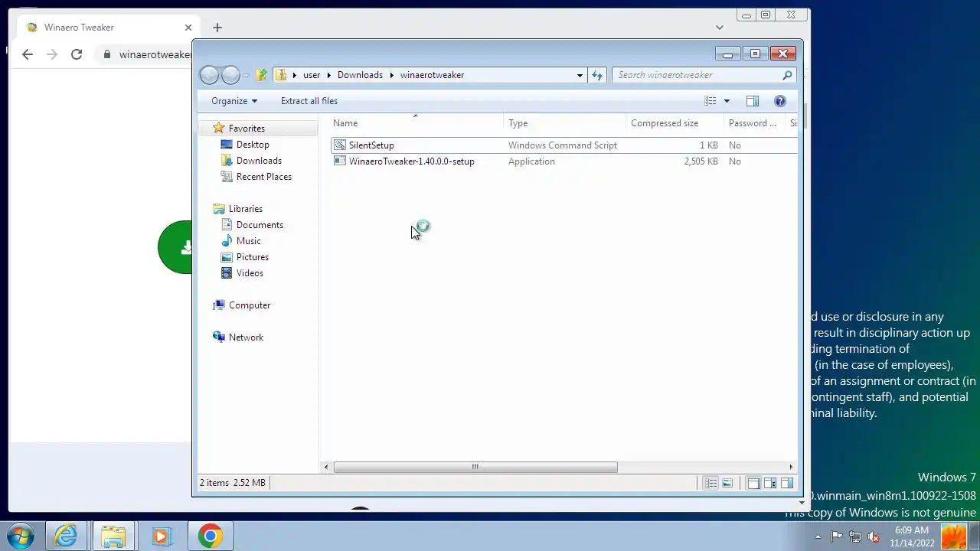Show hidden tray icons arrow
The image size is (980, 551).
pyautogui.click(x=818, y=536)
